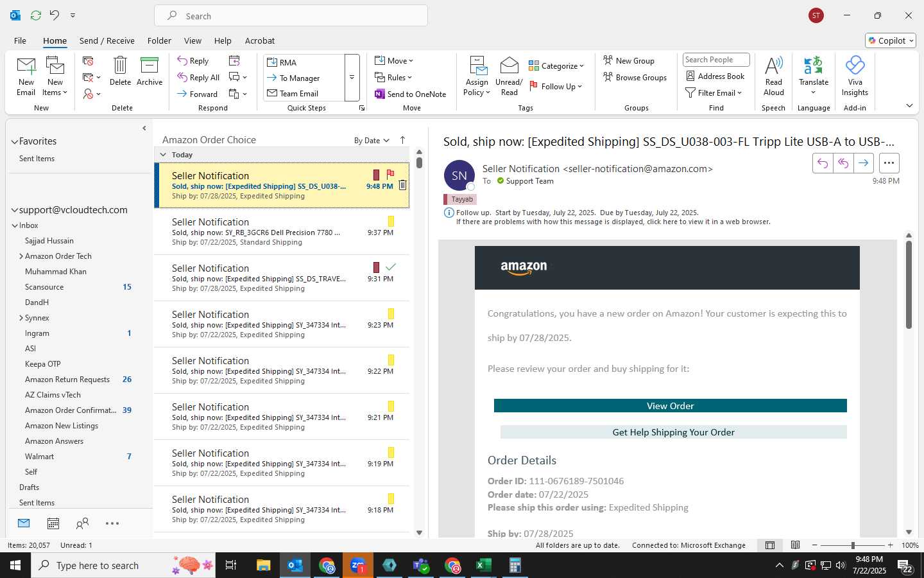Click the Delete trash icon in ribbon

(x=120, y=66)
